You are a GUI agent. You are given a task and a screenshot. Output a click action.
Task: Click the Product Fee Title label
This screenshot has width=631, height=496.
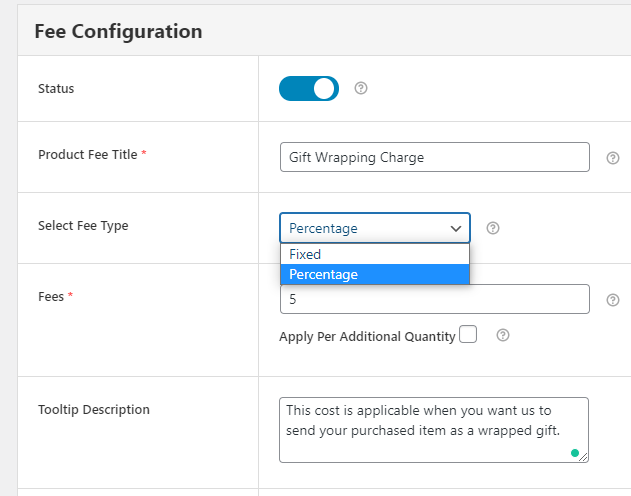(x=88, y=155)
